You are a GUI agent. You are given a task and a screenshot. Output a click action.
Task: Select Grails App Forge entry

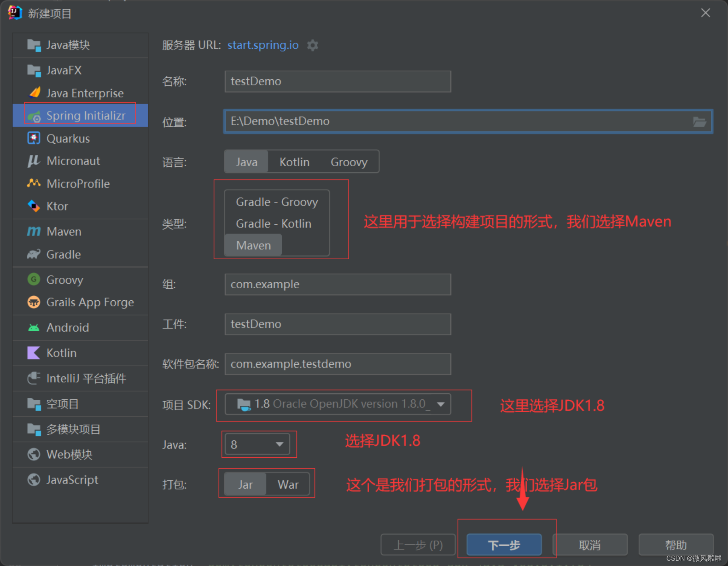[80, 302]
